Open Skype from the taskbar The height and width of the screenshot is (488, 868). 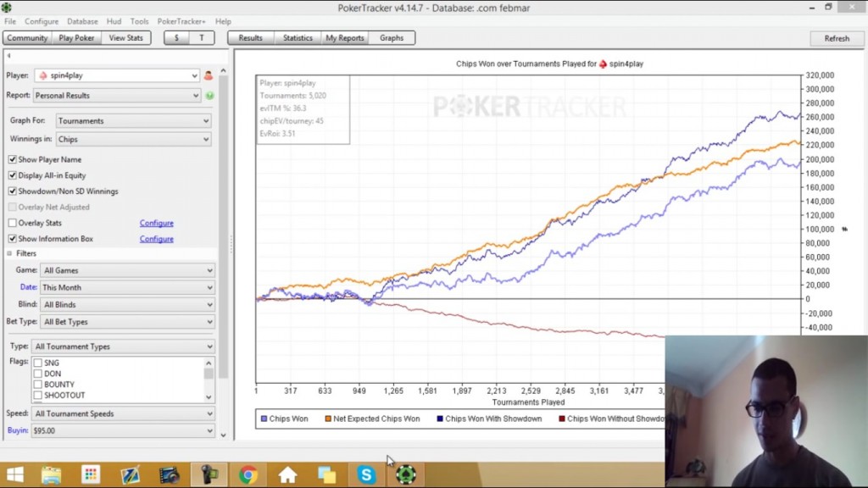point(366,474)
